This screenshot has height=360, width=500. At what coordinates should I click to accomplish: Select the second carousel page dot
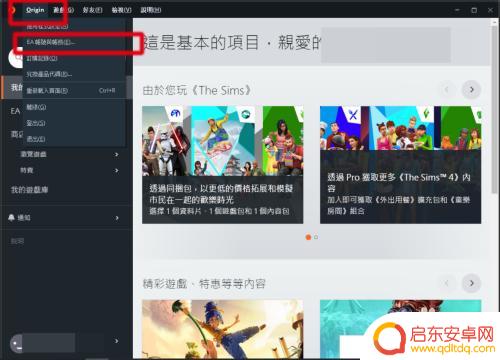click(316, 237)
